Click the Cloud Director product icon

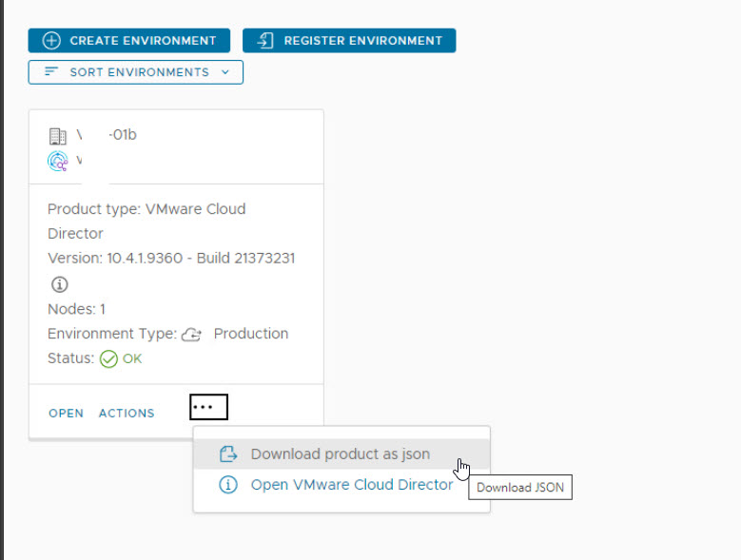click(x=58, y=161)
